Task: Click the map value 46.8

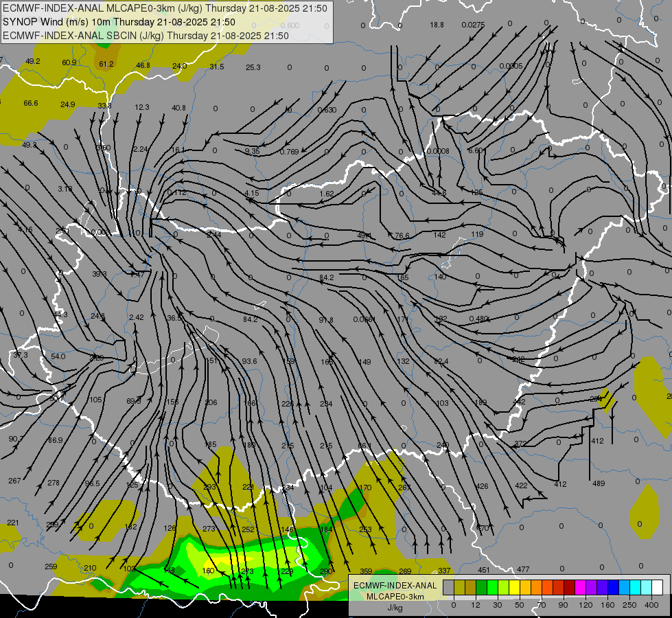Action: point(143,65)
